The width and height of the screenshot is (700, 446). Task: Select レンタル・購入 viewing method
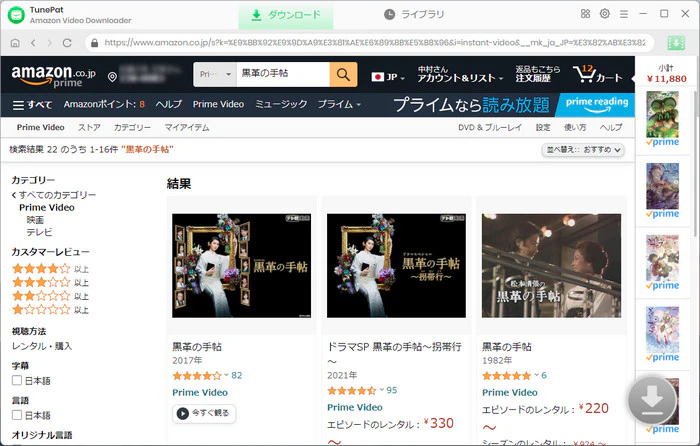(x=42, y=346)
